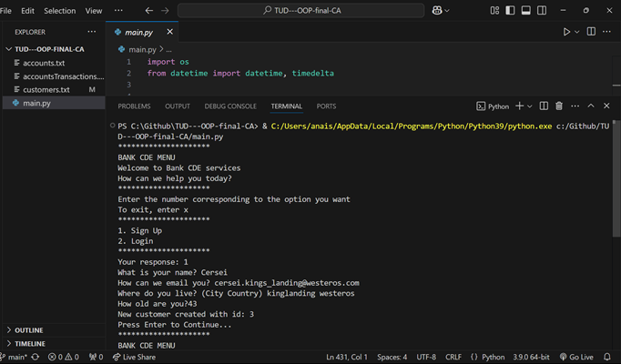Expand the Outline section
The width and height of the screenshot is (621, 364).
click(x=54, y=330)
